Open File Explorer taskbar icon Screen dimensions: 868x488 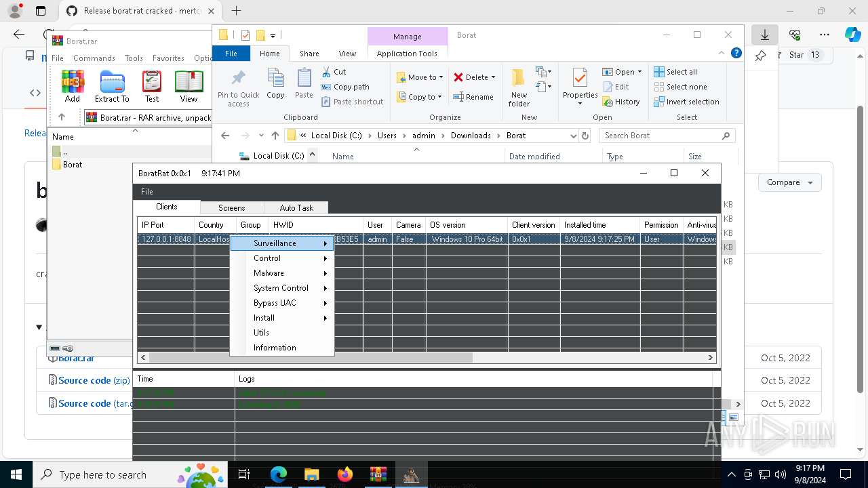[311, 474]
